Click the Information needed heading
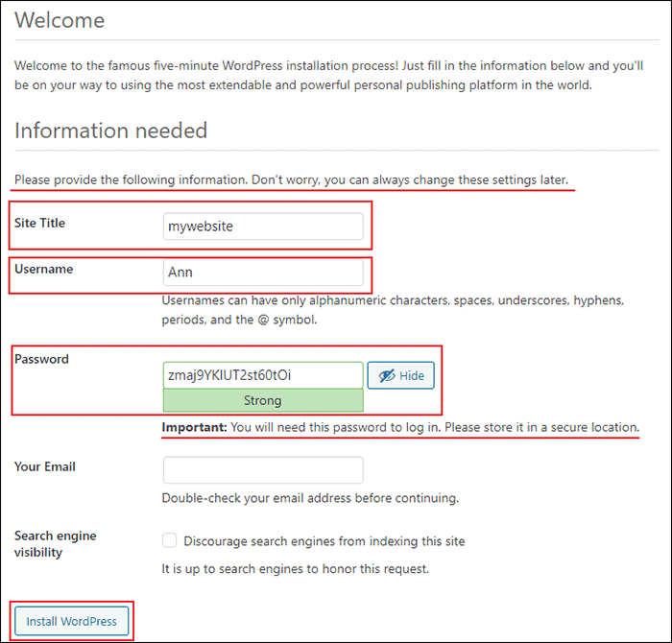 [x=111, y=131]
